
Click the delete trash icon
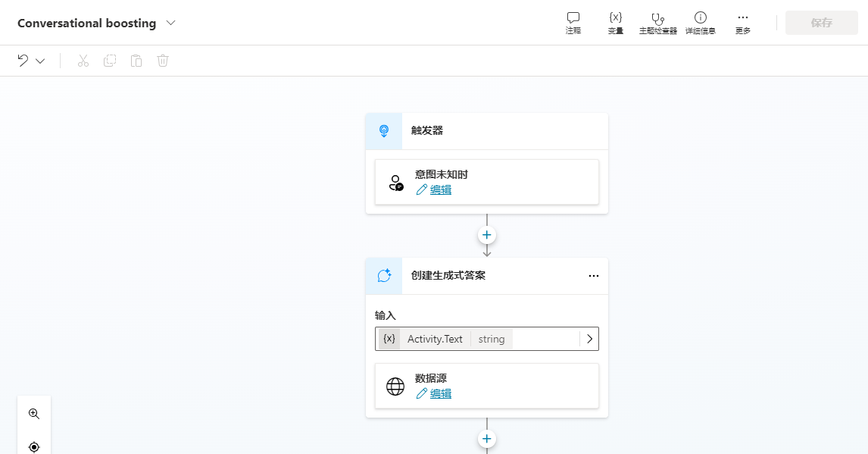(163, 61)
